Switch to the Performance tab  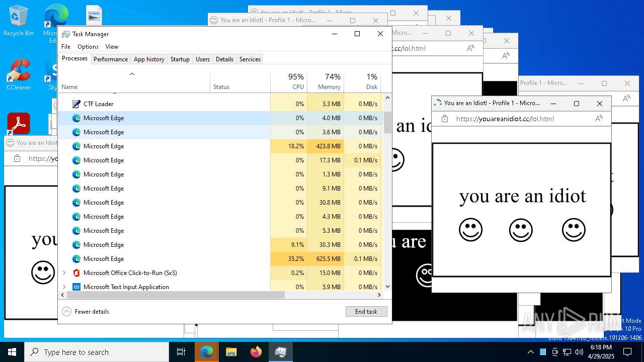[111, 59]
